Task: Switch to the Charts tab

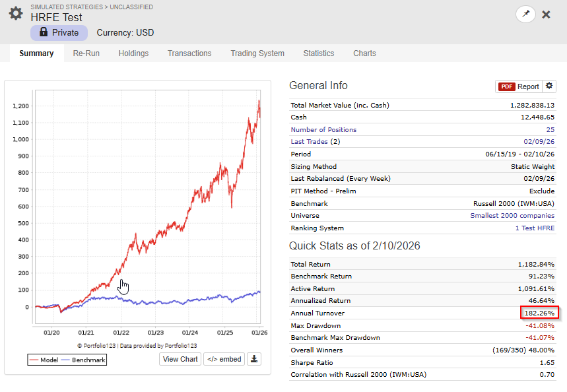Action: click(x=364, y=53)
